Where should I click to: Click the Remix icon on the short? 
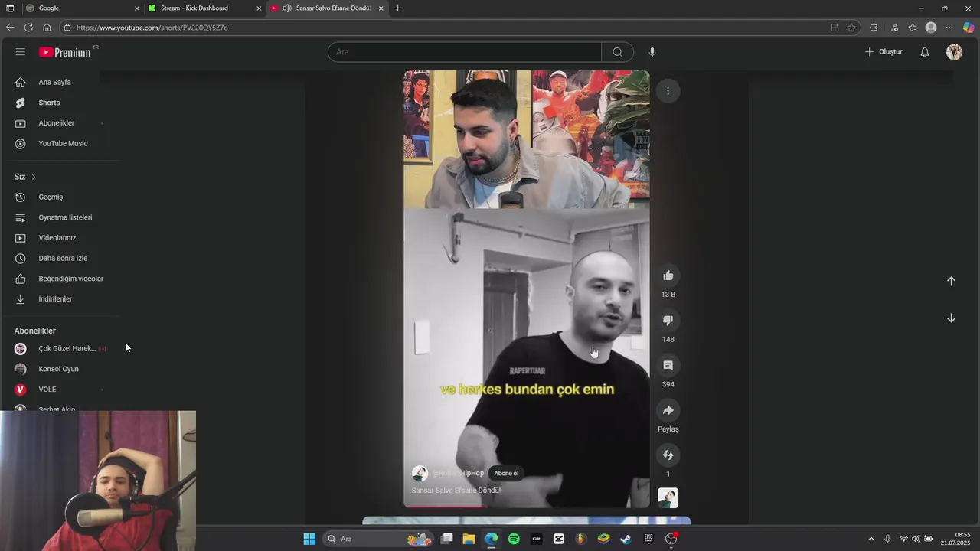[x=668, y=455]
